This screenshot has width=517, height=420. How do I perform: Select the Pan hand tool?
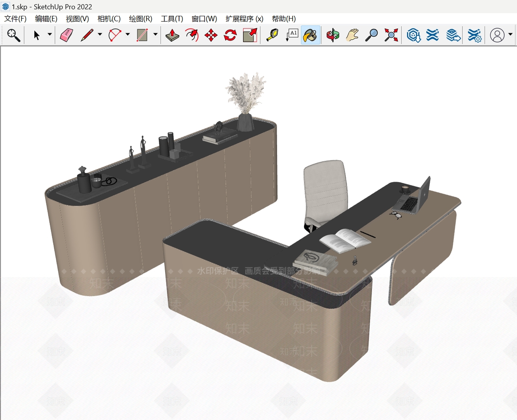click(352, 35)
